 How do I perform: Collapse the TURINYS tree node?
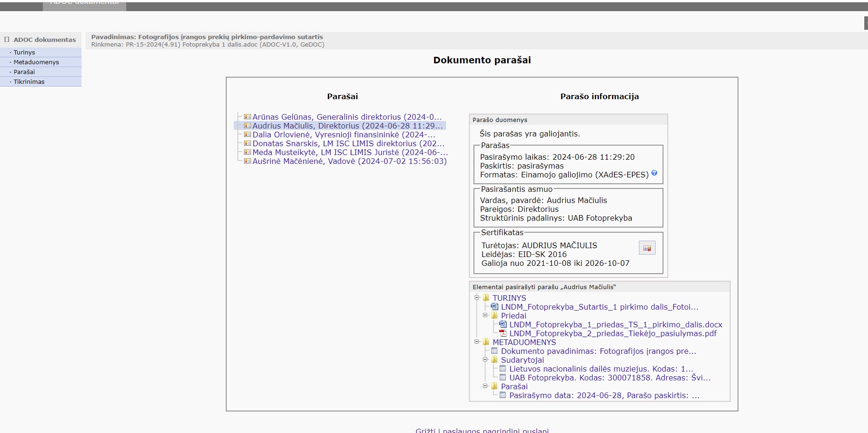477,298
